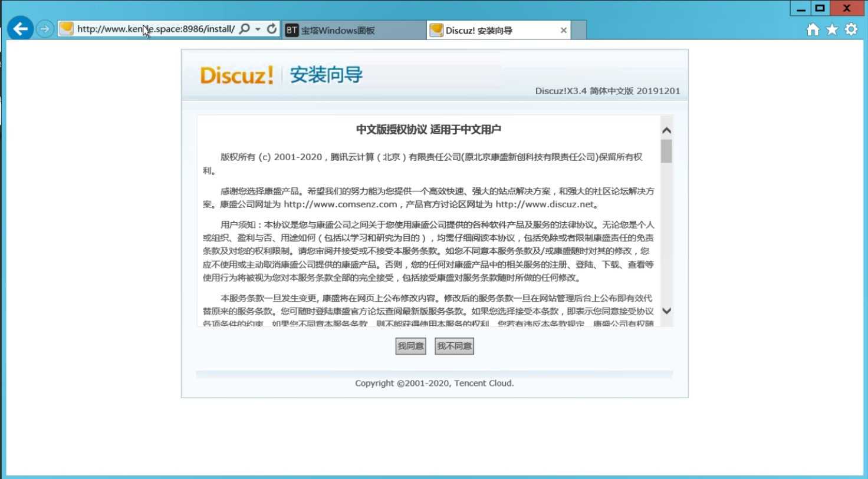Screen dimensions: 868x479
Task: Click the Discuz! logo
Action: pos(237,75)
